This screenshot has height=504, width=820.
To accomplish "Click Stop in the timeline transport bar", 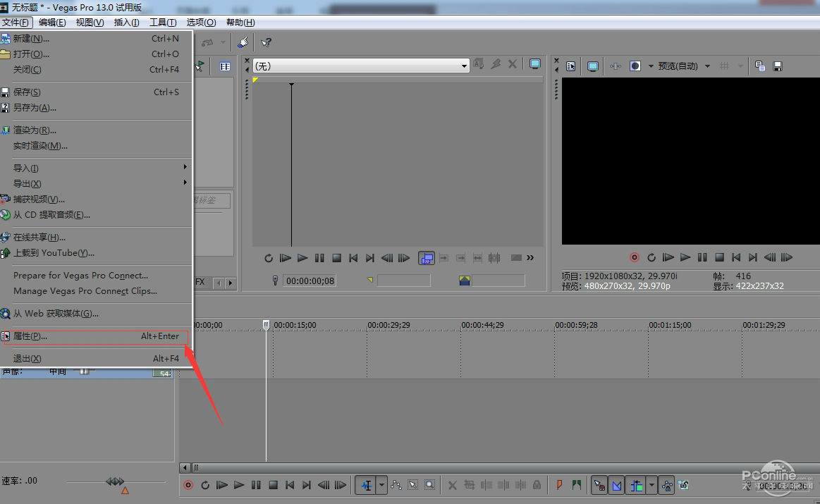I will point(273,485).
